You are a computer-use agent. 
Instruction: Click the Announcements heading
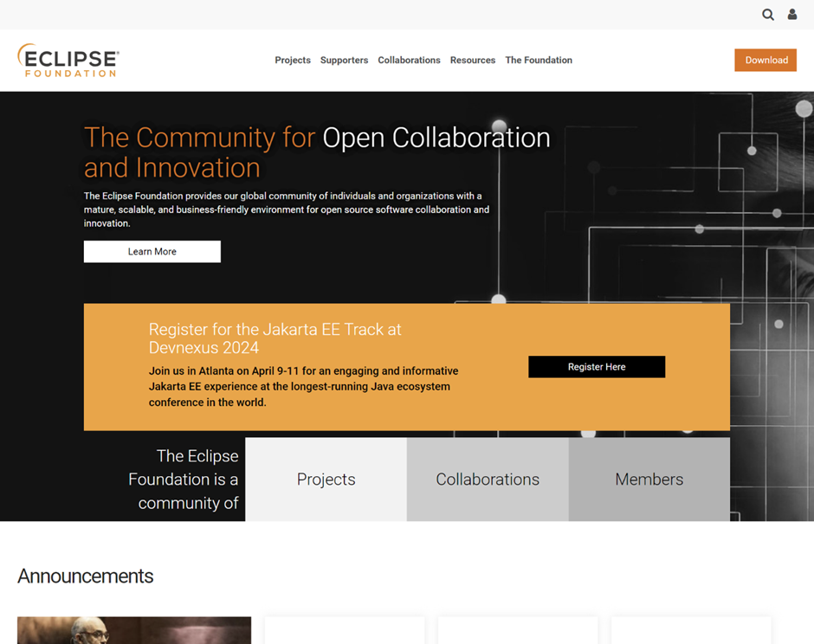tap(86, 576)
